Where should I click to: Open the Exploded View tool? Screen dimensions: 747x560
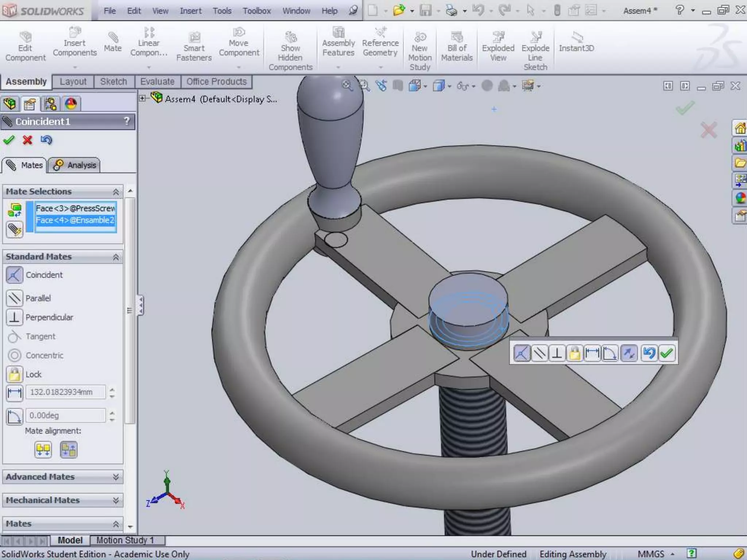point(498,47)
